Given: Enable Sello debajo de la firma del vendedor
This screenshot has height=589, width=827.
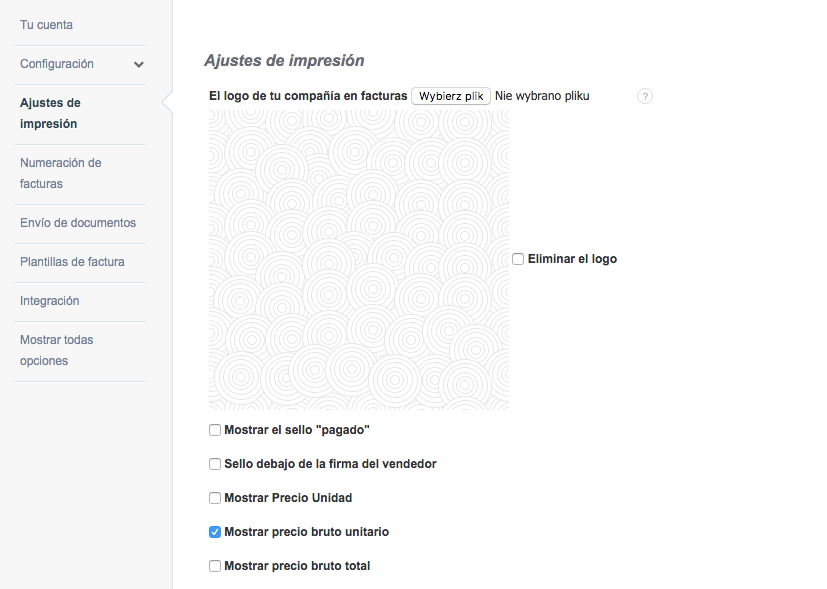Looking at the screenshot, I should tap(214, 463).
